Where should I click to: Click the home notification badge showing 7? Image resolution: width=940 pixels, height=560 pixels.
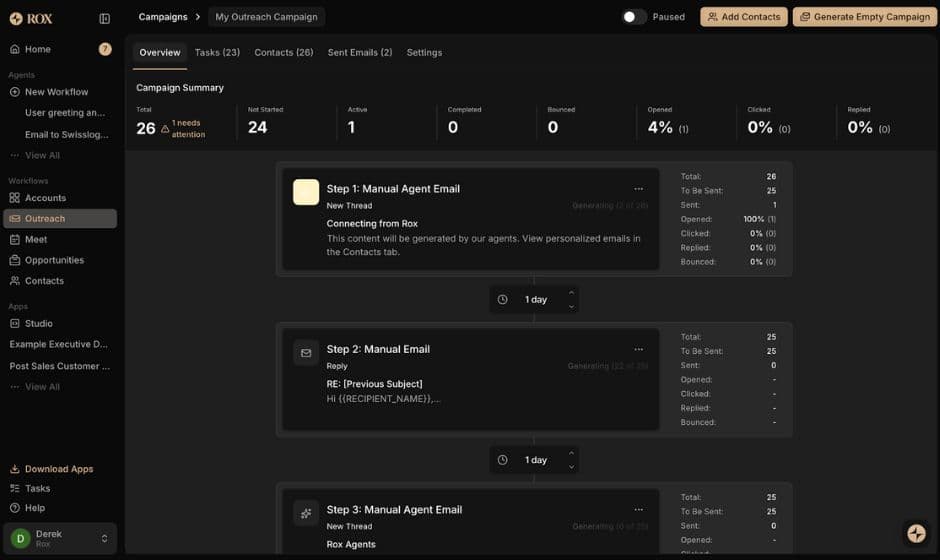tap(105, 49)
